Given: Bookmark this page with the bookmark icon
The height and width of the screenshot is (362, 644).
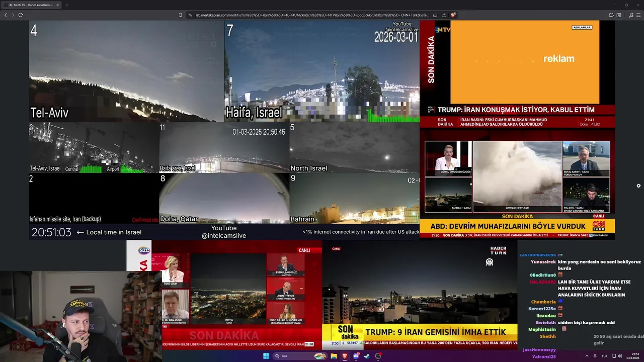Looking at the screenshot, I should 180,15.
